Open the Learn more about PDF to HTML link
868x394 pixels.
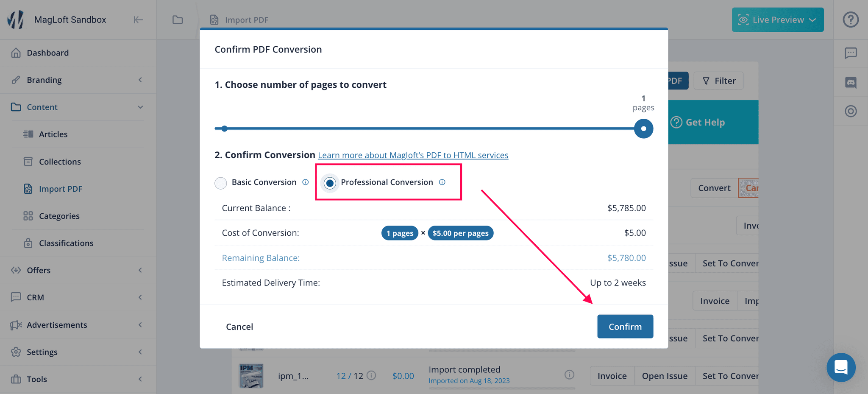coord(413,156)
